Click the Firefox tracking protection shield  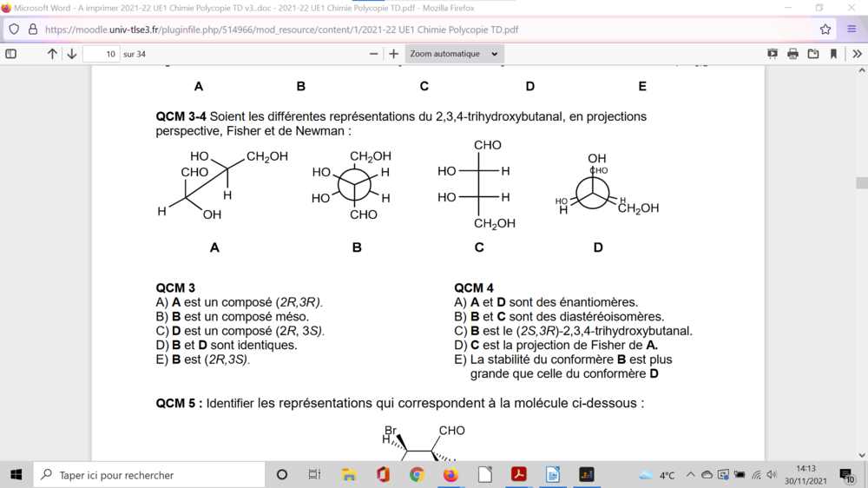(x=14, y=29)
